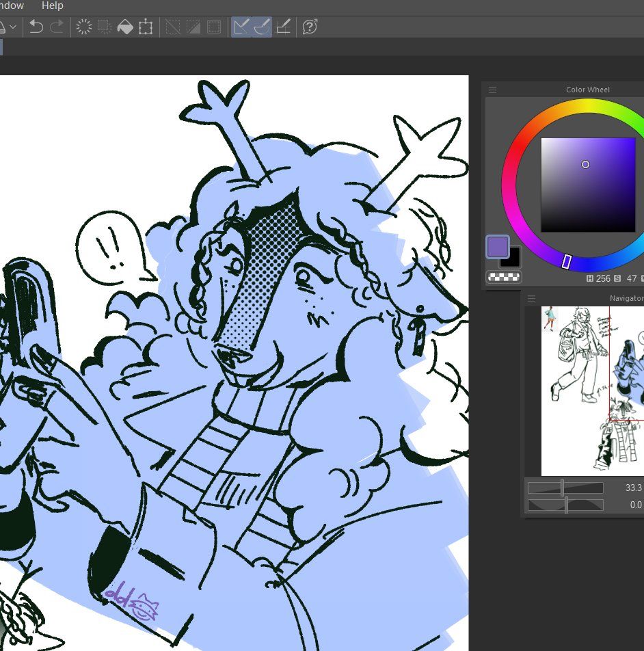The image size is (644, 651).
Task: Click the Fill paint bucket icon
Action: point(125,27)
